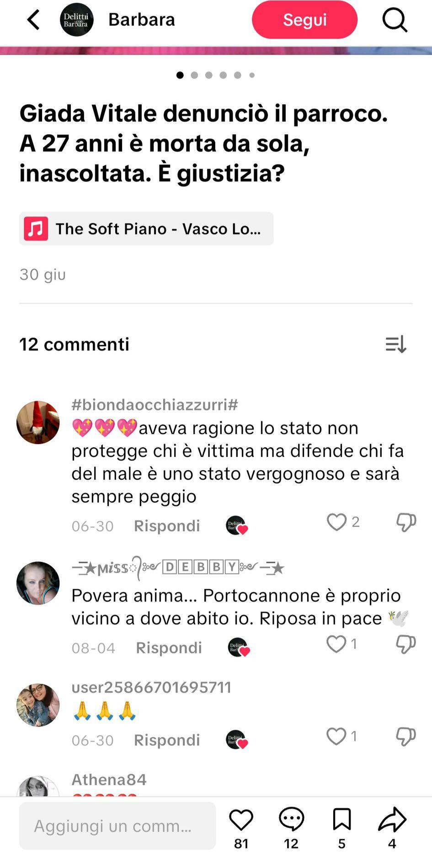Select the second carousel page dot

[x=194, y=75]
